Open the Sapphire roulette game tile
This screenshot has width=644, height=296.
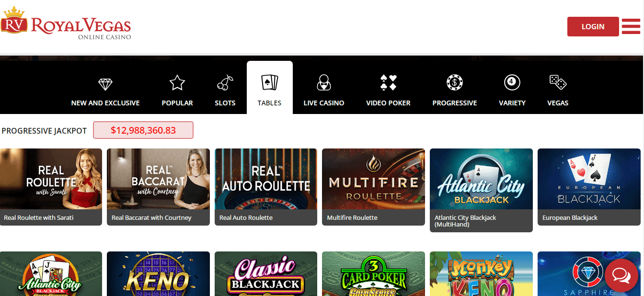(589, 273)
